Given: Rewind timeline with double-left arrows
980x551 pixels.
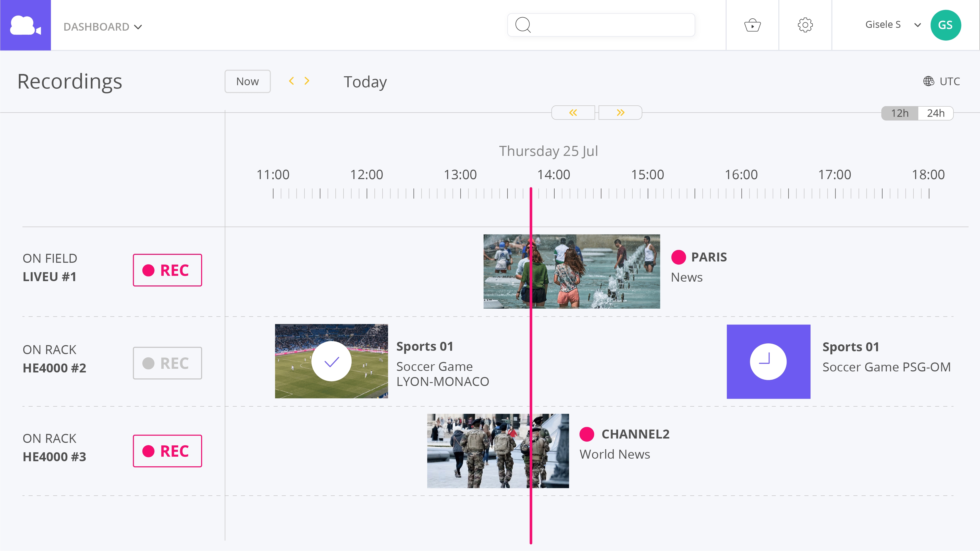Looking at the screenshot, I should tap(573, 112).
